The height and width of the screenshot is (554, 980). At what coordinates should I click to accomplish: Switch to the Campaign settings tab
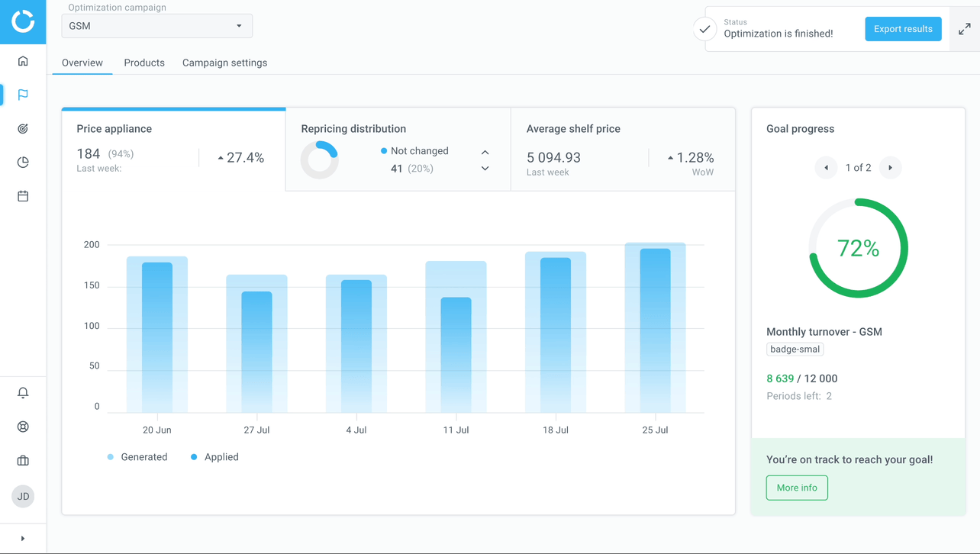224,63
